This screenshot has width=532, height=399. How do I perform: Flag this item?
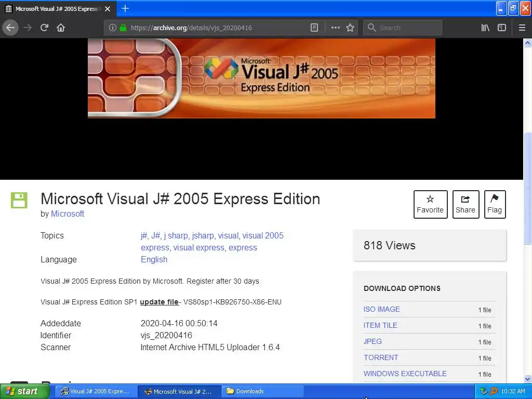click(x=495, y=204)
